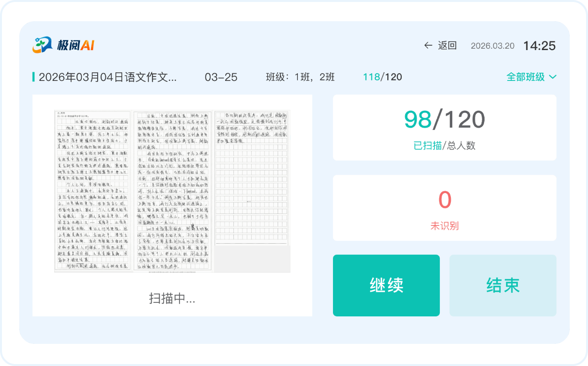Click the chevron beside 全部班级
This screenshot has width=588, height=366.
[x=552, y=77]
